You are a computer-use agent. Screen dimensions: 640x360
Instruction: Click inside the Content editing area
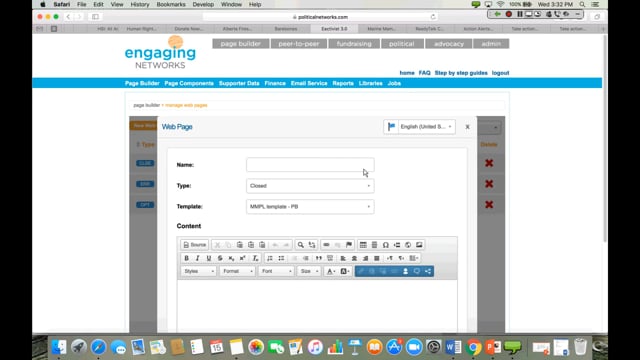pos(317,306)
